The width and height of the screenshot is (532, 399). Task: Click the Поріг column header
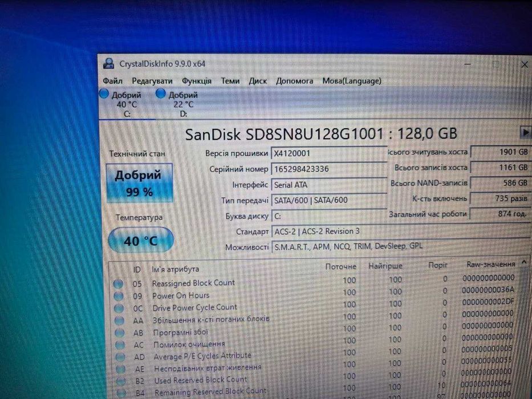tap(438, 265)
